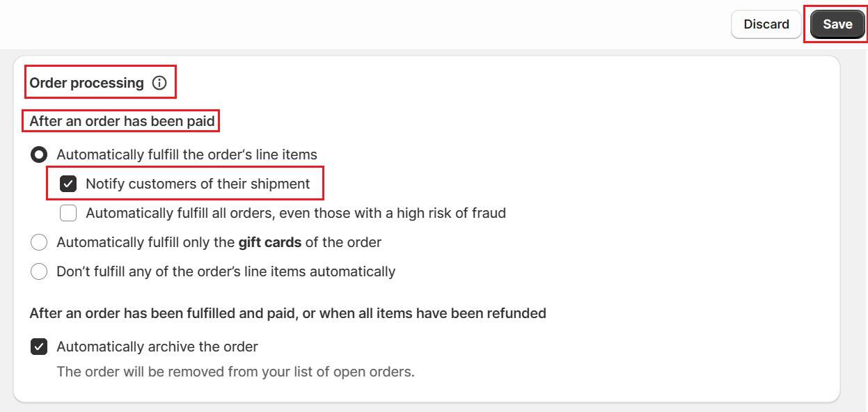Select Automatically fulfill only the gift cards

click(39, 242)
